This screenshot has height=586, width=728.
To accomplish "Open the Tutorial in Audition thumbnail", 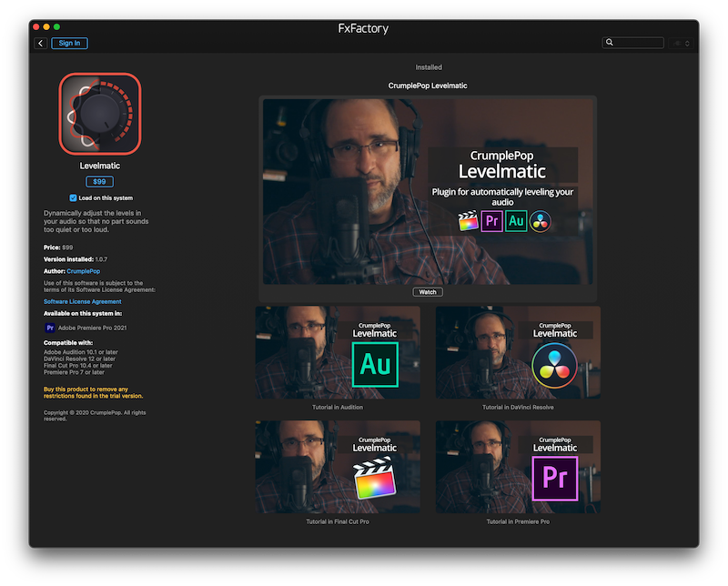I will coord(338,352).
